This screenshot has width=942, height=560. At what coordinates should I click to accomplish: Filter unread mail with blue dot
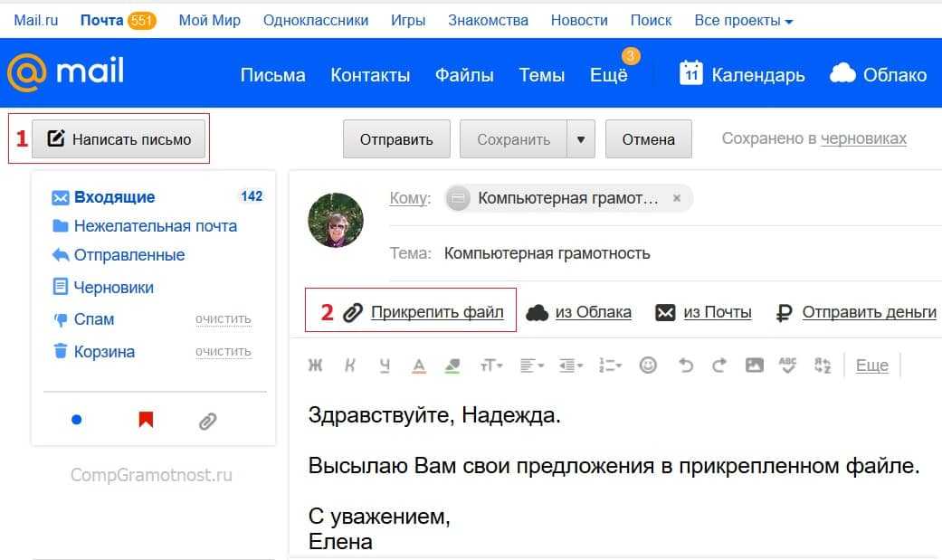point(76,420)
